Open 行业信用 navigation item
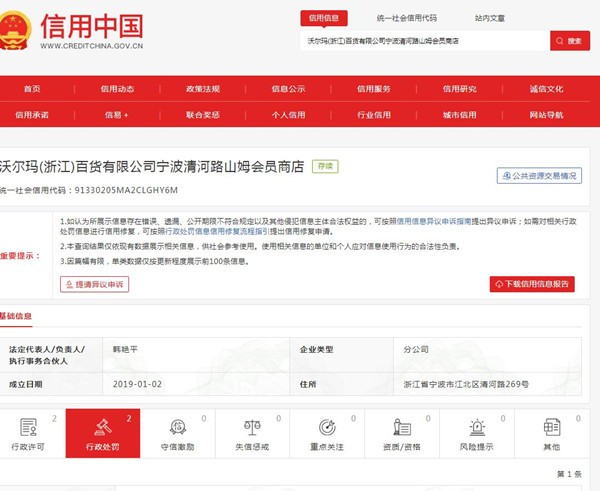 (x=373, y=115)
